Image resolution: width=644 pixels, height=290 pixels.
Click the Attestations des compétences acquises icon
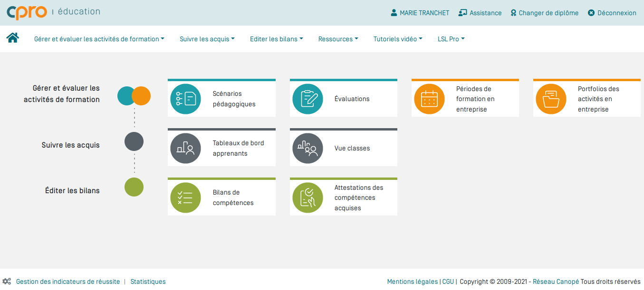tap(308, 196)
